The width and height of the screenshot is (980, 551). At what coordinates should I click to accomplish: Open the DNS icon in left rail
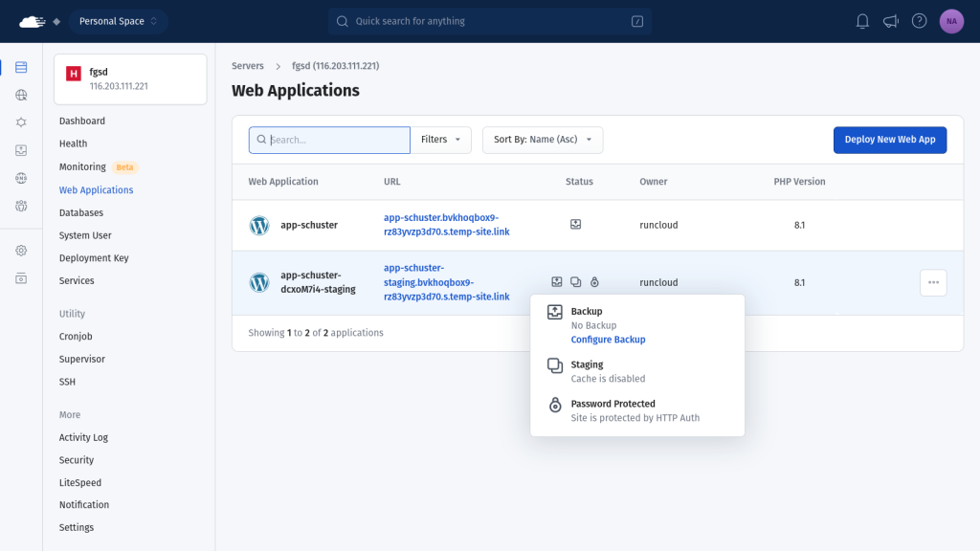click(21, 178)
